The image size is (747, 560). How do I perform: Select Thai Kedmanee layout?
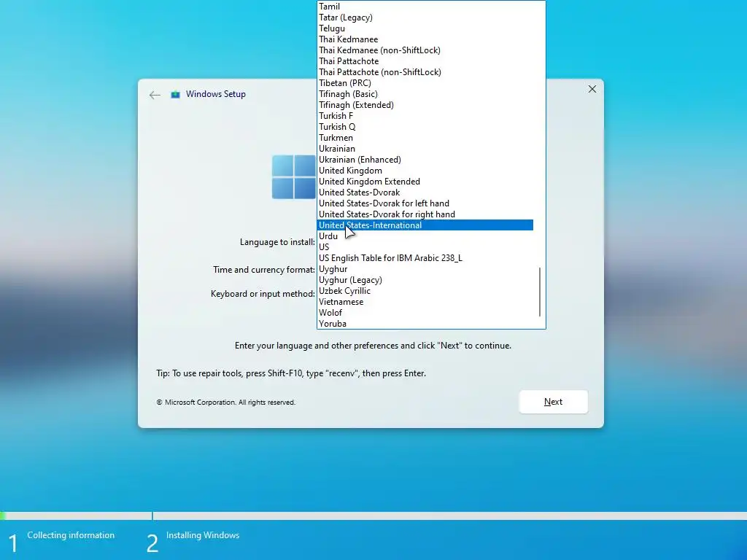pos(425,39)
